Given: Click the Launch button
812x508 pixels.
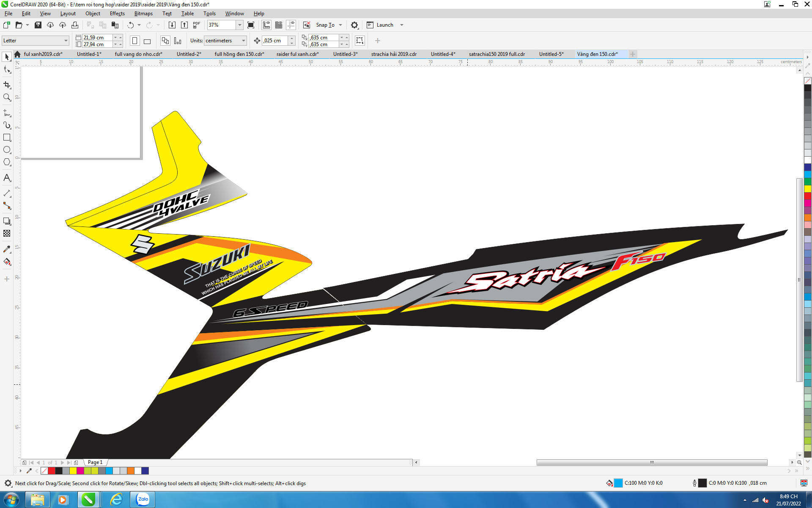Looking at the screenshot, I should [x=384, y=25].
